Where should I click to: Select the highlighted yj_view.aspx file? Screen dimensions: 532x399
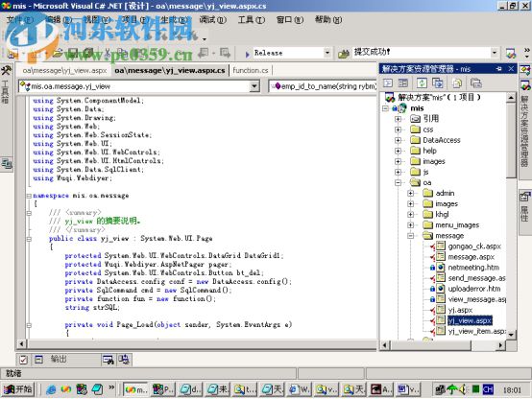point(470,320)
